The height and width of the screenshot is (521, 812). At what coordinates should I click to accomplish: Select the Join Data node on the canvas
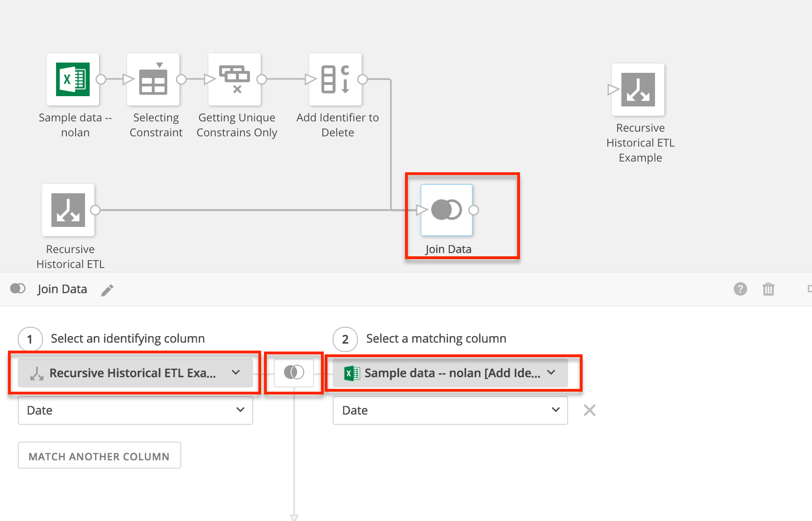446,210
